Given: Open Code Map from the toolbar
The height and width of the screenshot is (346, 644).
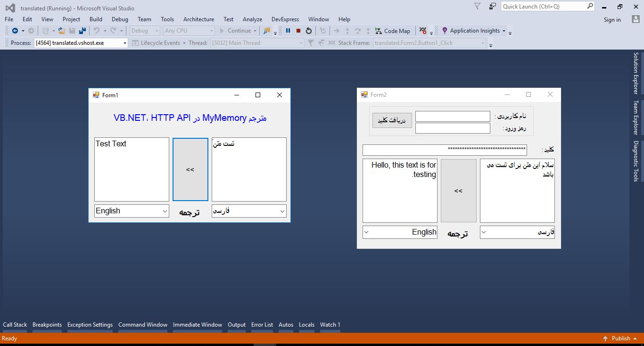Looking at the screenshot, I should (x=393, y=31).
